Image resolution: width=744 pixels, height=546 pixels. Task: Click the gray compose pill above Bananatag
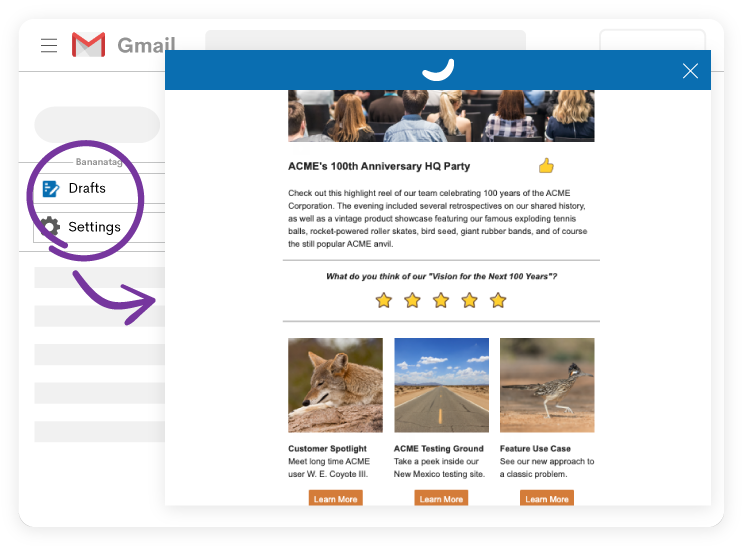(97, 125)
